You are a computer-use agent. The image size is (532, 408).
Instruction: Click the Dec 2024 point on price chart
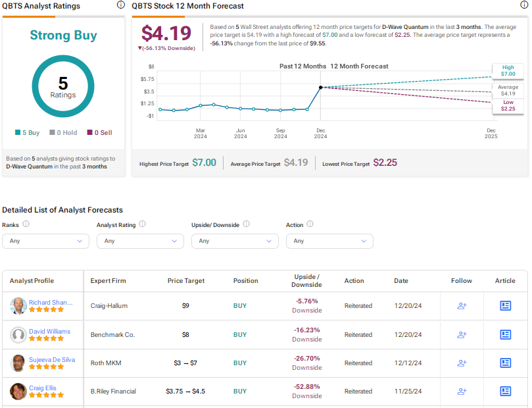click(321, 88)
